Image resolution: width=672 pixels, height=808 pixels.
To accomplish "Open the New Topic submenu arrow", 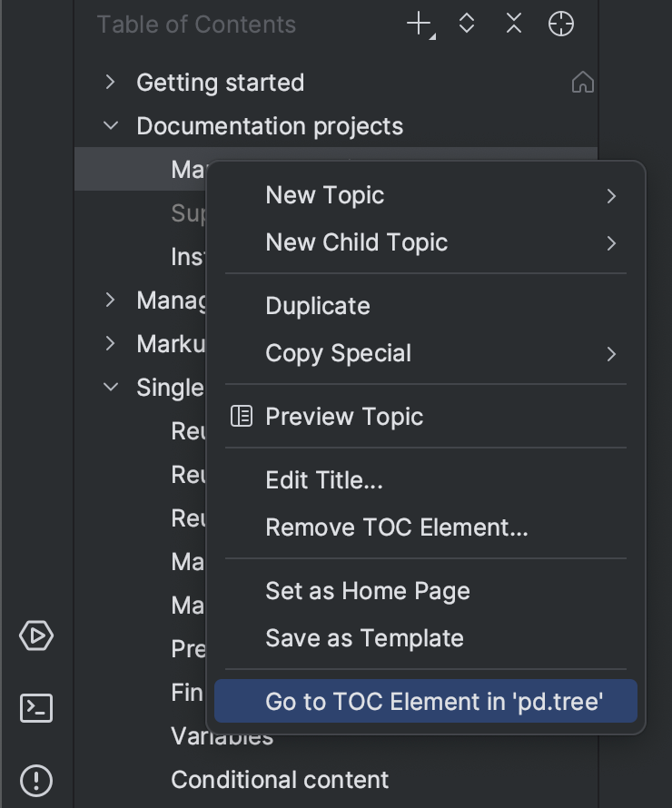I will (x=612, y=195).
